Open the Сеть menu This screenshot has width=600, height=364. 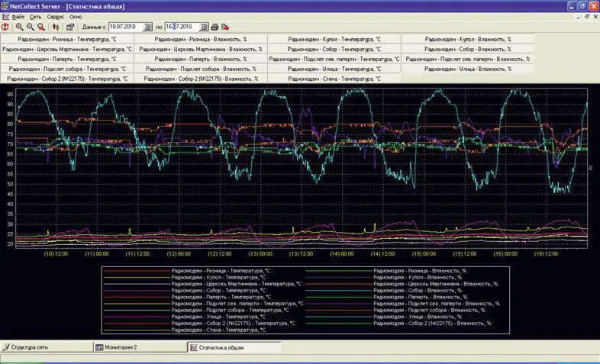pos(35,17)
